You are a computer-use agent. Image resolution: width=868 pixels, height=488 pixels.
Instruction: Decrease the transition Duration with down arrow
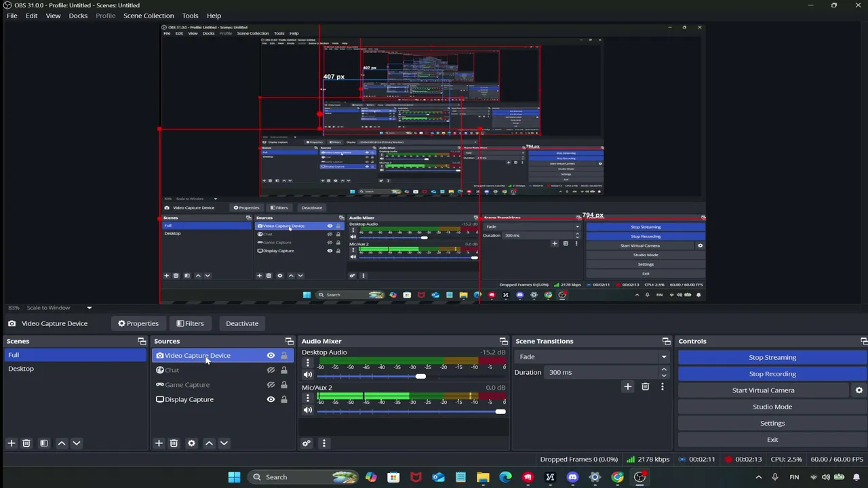tap(664, 375)
